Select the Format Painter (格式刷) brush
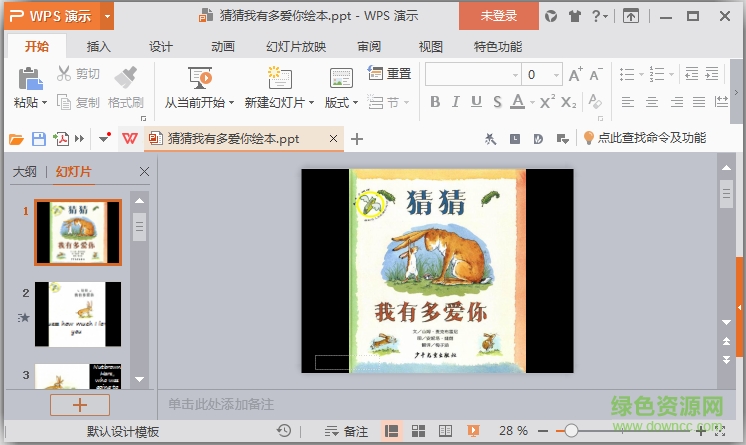 [x=126, y=77]
